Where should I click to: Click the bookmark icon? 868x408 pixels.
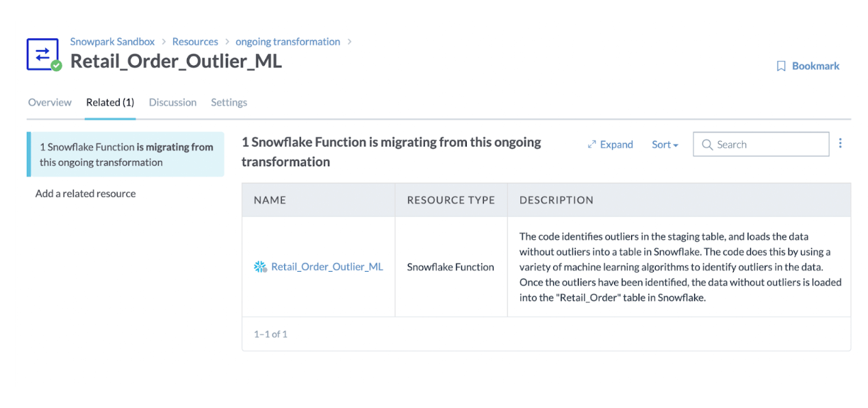click(x=781, y=66)
